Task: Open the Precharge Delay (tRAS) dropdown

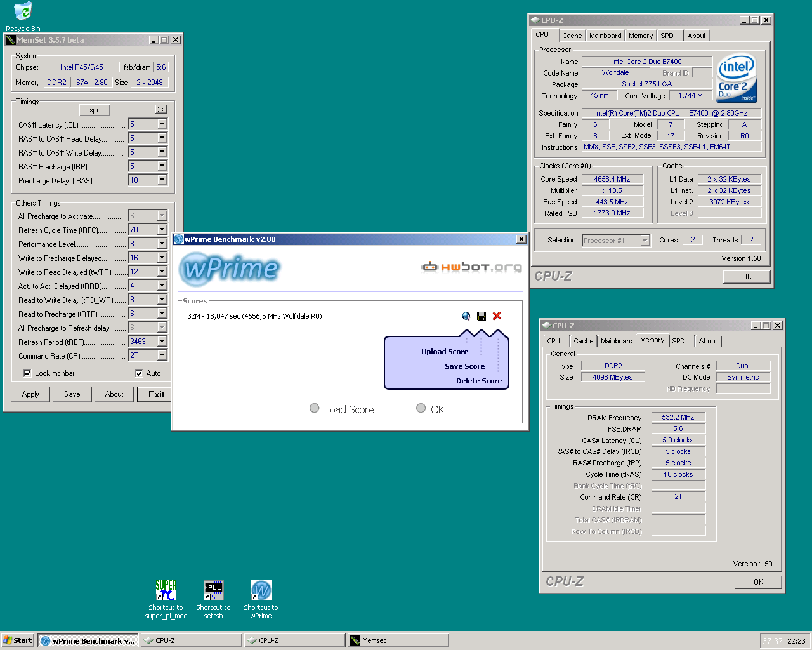Action: coord(162,180)
